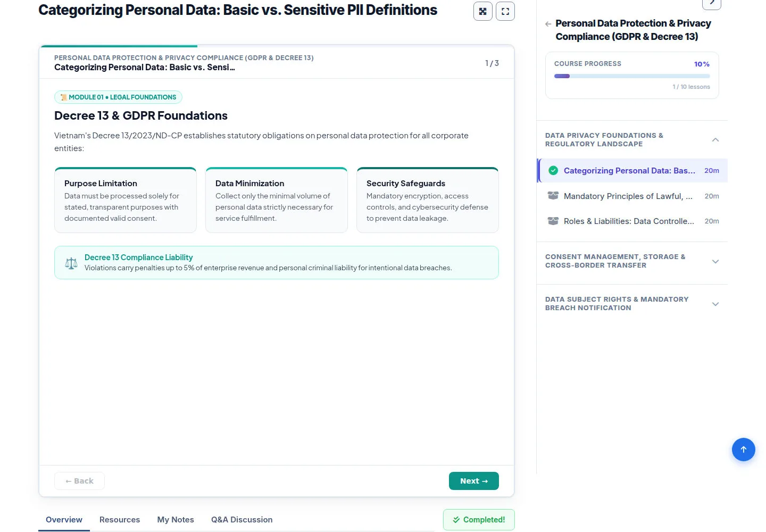
Task: Click the Data Minimization card
Action: [x=277, y=200]
